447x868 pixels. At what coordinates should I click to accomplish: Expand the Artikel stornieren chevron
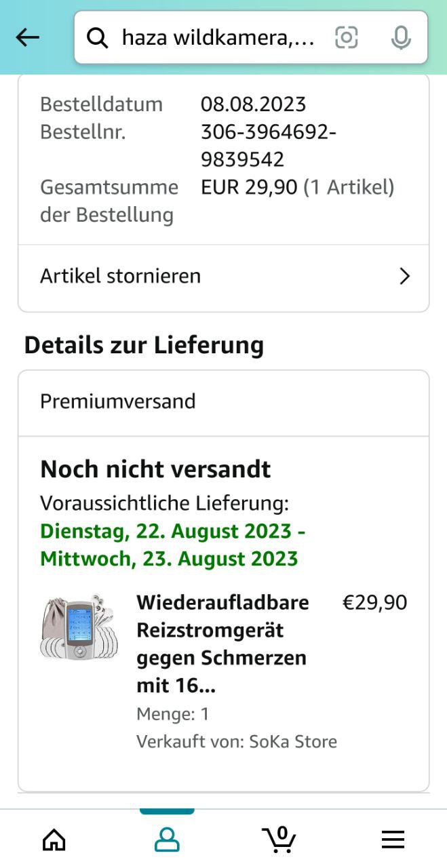tap(405, 276)
